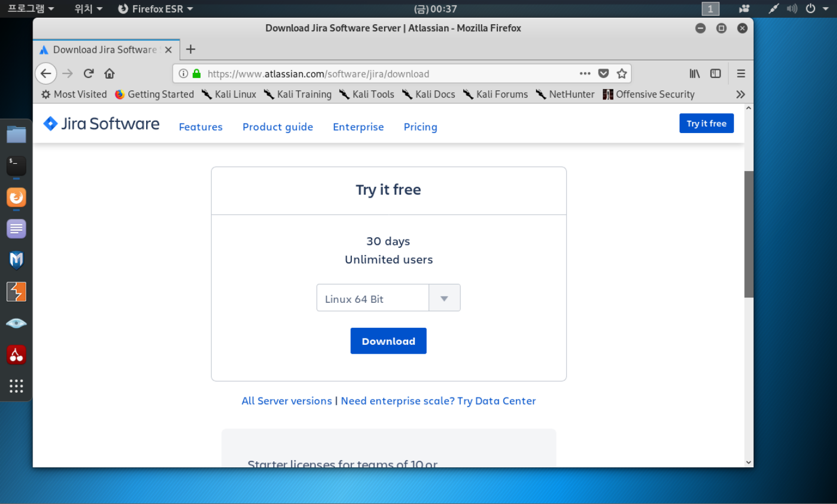Open a new browser tab
837x504 pixels.
pos(190,50)
